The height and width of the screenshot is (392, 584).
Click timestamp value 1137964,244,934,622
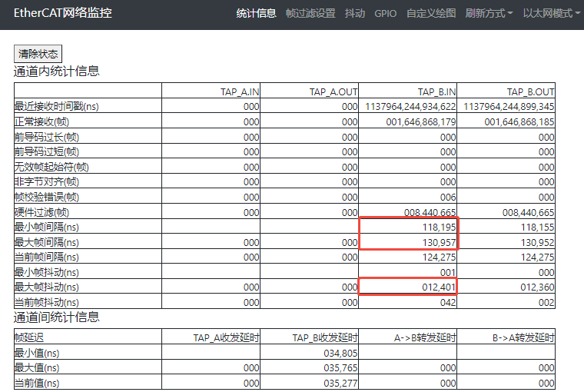(410, 107)
